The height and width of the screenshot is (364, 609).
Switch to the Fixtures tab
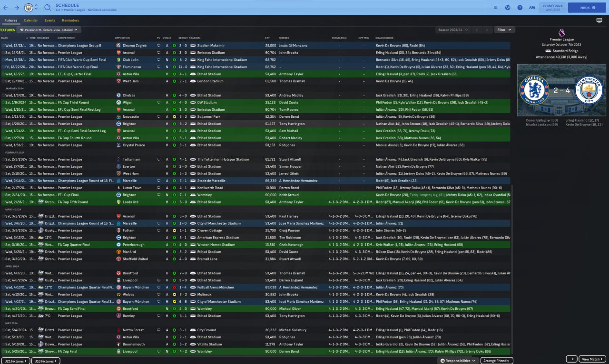tap(10, 20)
